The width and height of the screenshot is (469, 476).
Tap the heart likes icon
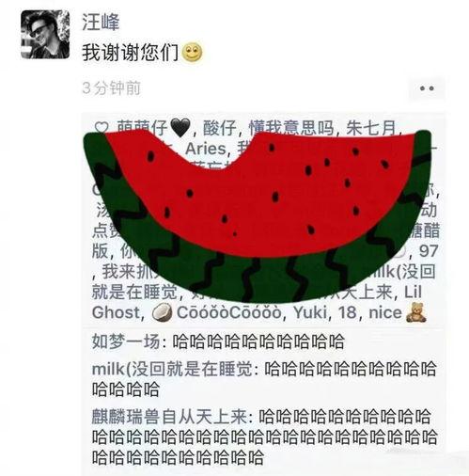pyautogui.click(x=102, y=128)
